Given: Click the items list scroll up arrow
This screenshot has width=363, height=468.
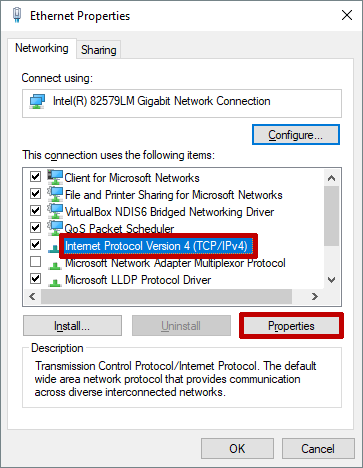Looking at the screenshot, I should [331, 178].
